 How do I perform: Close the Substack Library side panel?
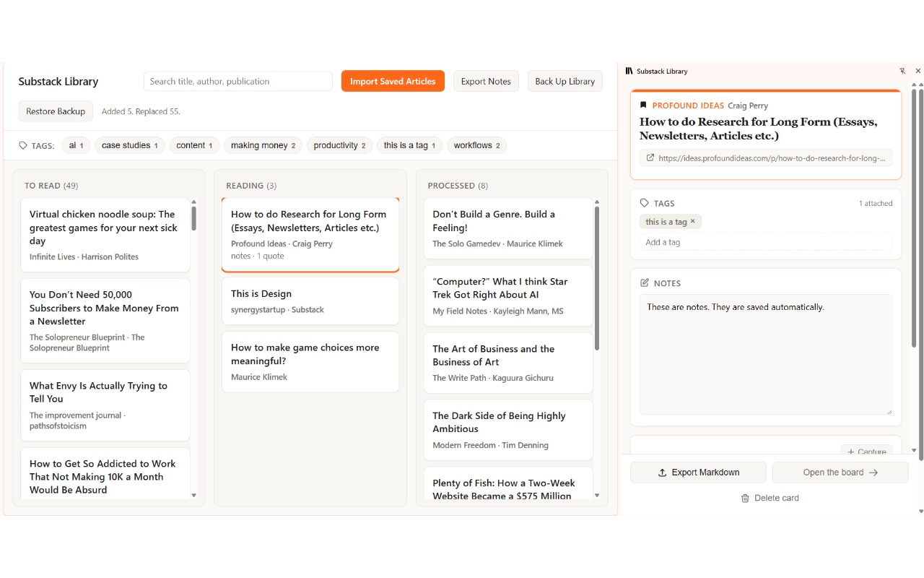(918, 71)
